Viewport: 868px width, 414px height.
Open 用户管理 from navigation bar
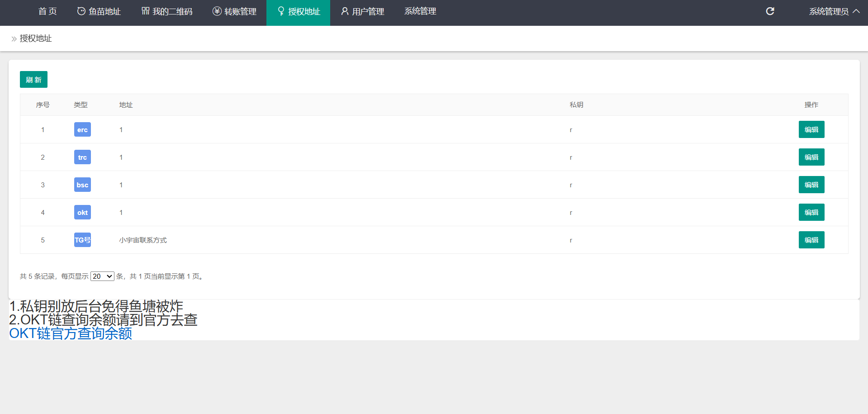(363, 12)
